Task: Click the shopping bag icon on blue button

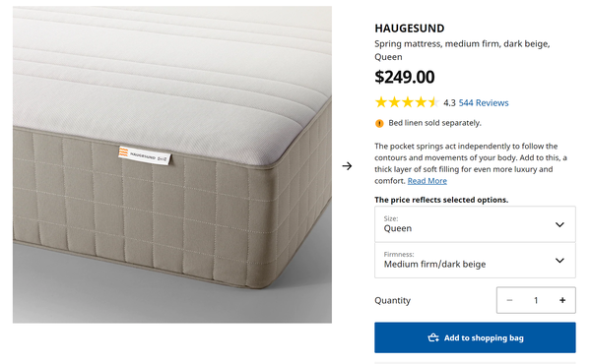Action: 433,337
